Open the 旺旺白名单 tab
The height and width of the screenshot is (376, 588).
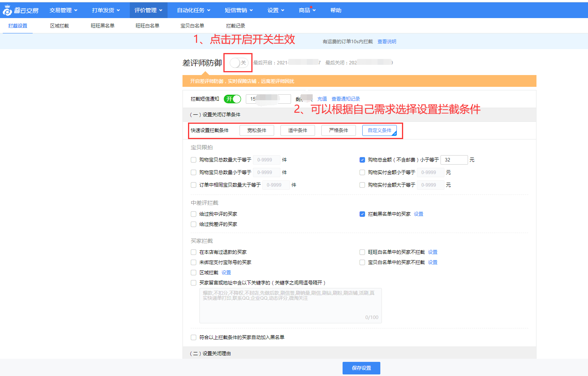pyautogui.click(x=147, y=26)
